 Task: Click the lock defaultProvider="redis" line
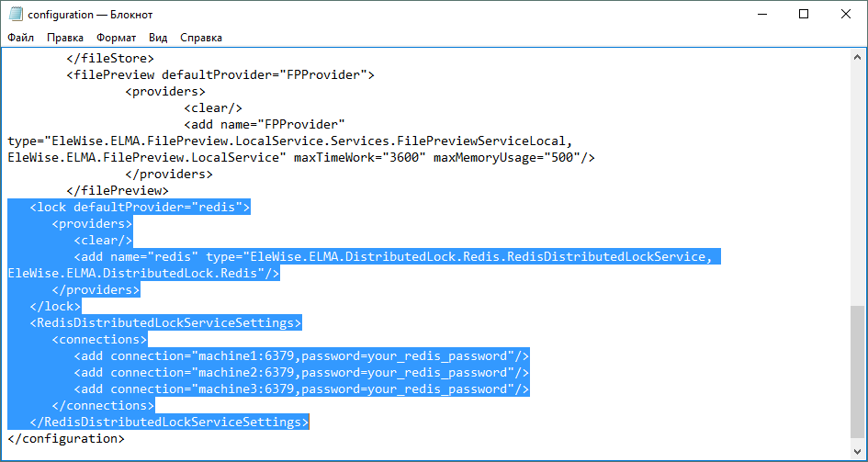click(x=140, y=208)
